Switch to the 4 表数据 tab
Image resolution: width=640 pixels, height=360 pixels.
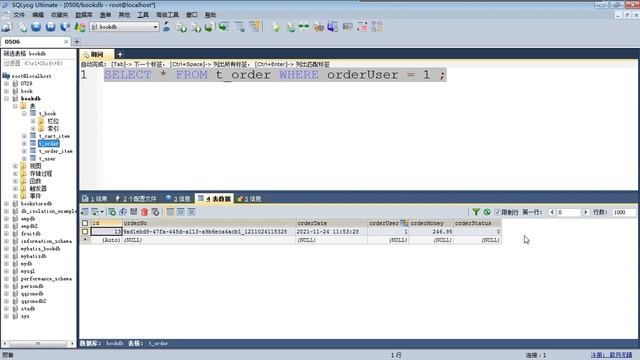point(214,199)
